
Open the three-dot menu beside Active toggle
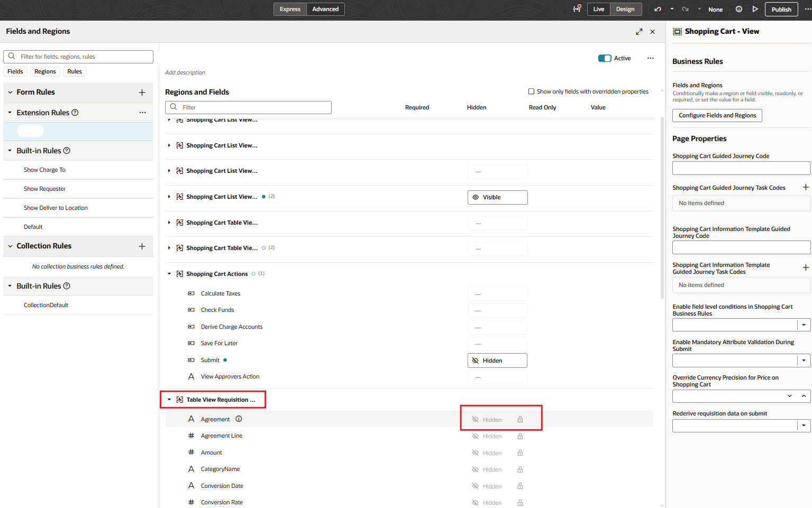coord(651,58)
